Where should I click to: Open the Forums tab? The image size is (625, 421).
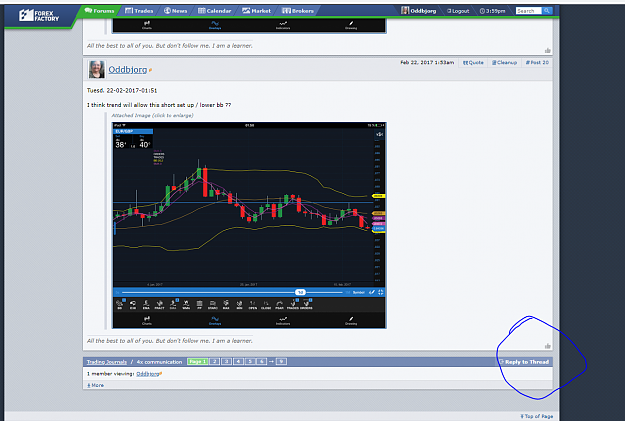coord(100,11)
